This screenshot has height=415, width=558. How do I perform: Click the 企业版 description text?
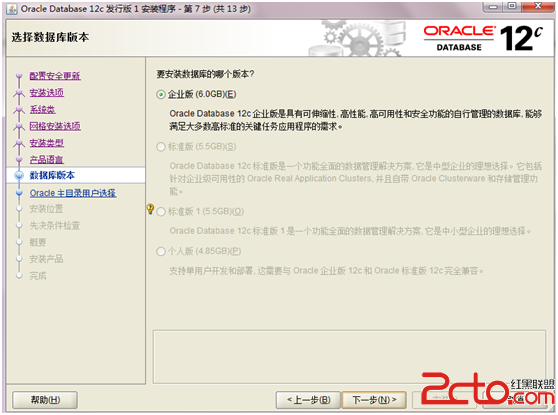[356, 120]
